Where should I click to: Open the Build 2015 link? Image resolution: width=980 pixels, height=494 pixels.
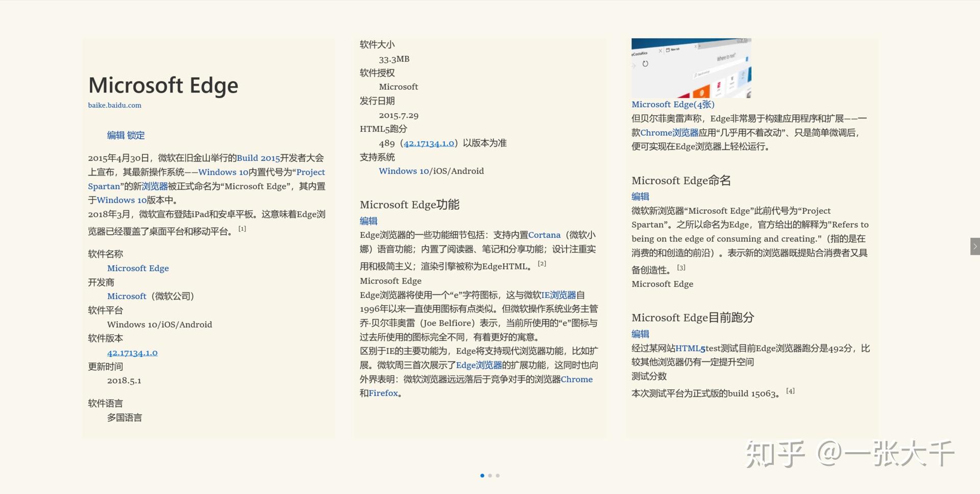click(258, 158)
